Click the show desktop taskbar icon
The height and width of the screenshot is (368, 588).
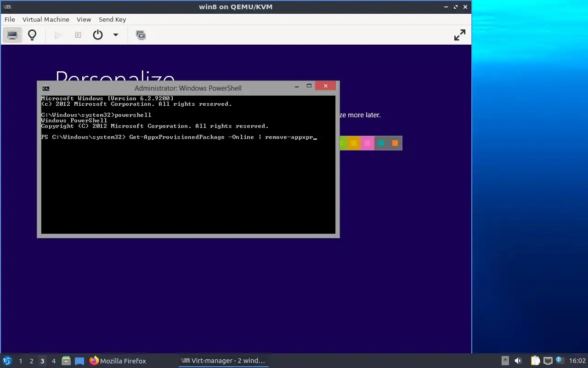(79, 361)
